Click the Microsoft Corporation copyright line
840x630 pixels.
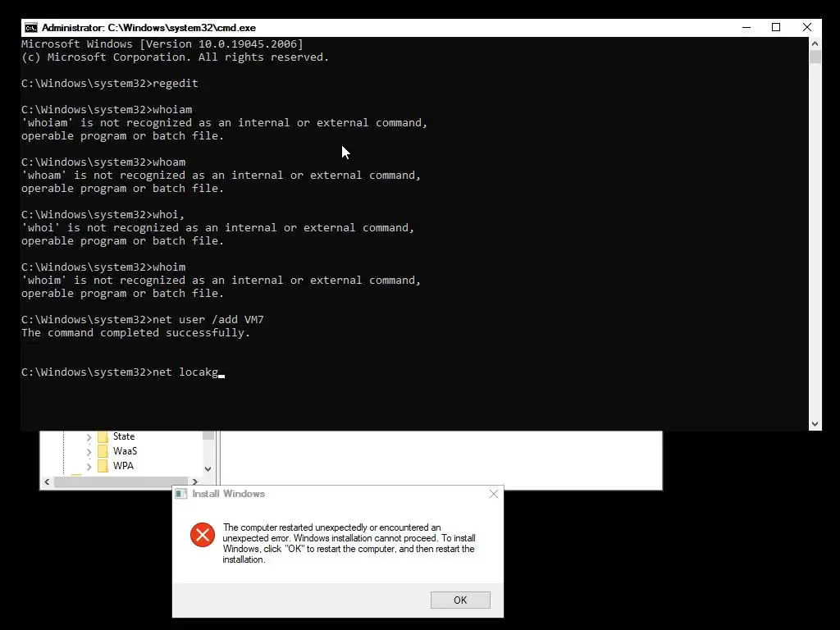pos(176,57)
